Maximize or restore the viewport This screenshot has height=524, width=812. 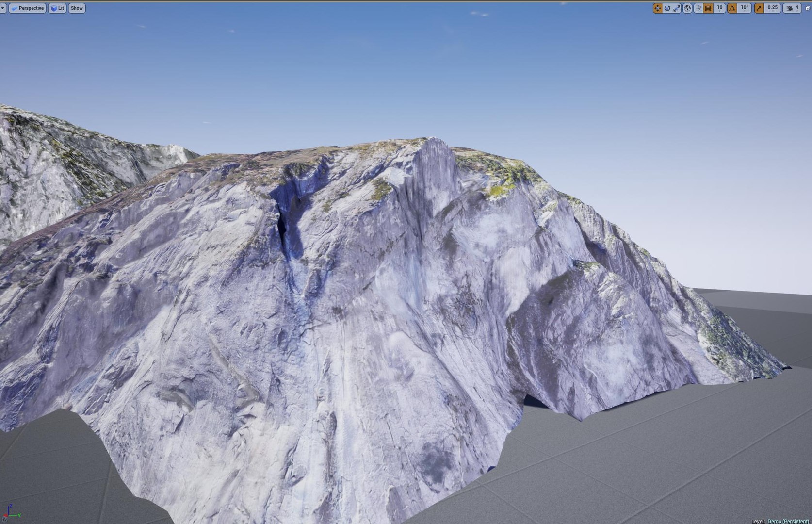click(x=808, y=8)
